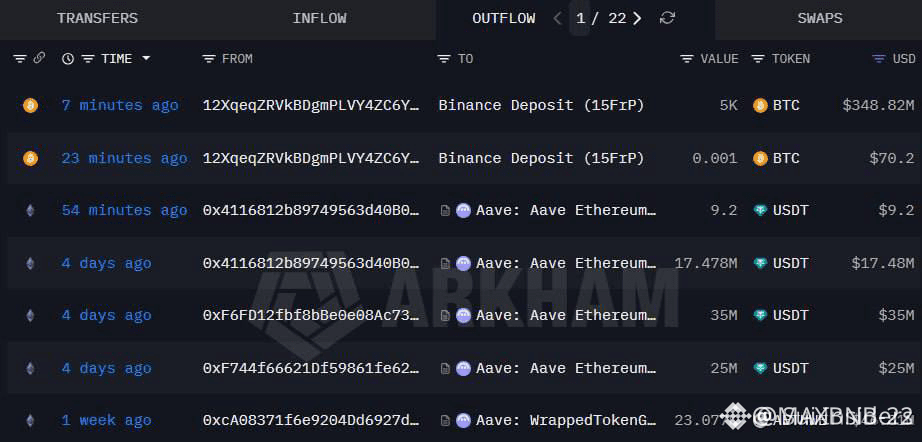Screen dimensions: 922x442
Task: Filter by USD column
Action: [879, 59]
